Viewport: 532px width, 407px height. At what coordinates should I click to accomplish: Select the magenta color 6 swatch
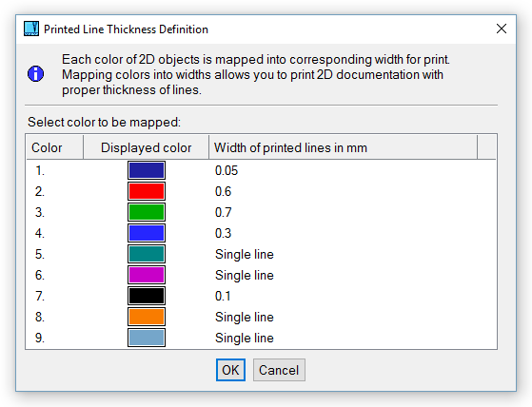[x=147, y=275]
